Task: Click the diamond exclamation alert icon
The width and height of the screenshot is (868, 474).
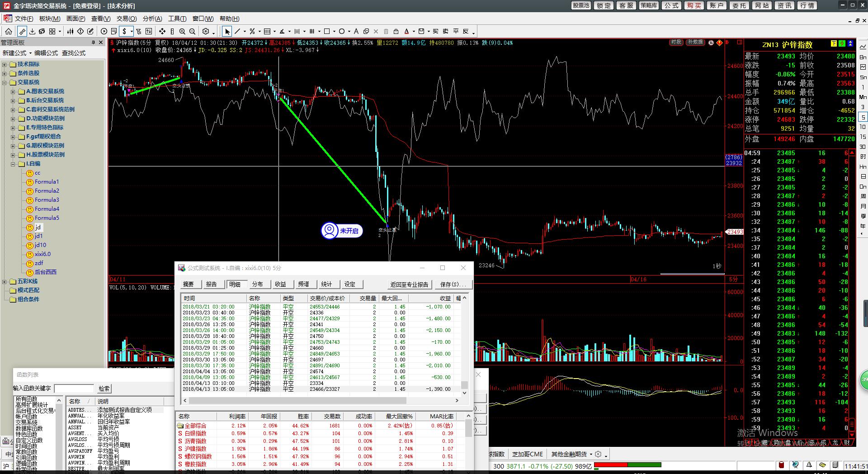Action: pos(80,31)
